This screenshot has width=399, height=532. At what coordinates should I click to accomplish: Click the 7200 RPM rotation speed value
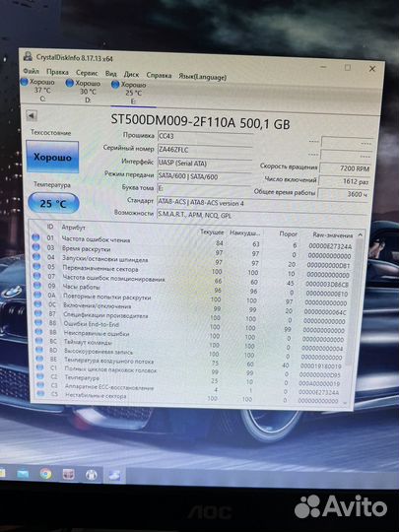pyautogui.click(x=345, y=167)
